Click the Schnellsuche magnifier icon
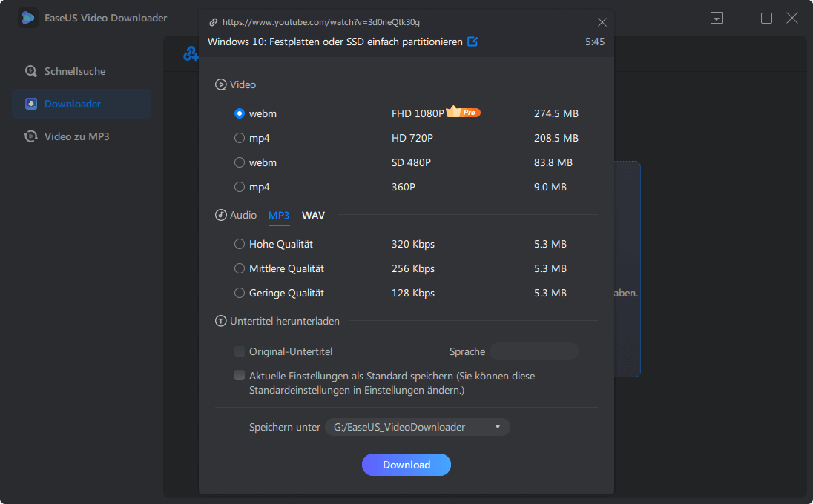This screenshot has width=813, height=504. [x=31, y=71]
